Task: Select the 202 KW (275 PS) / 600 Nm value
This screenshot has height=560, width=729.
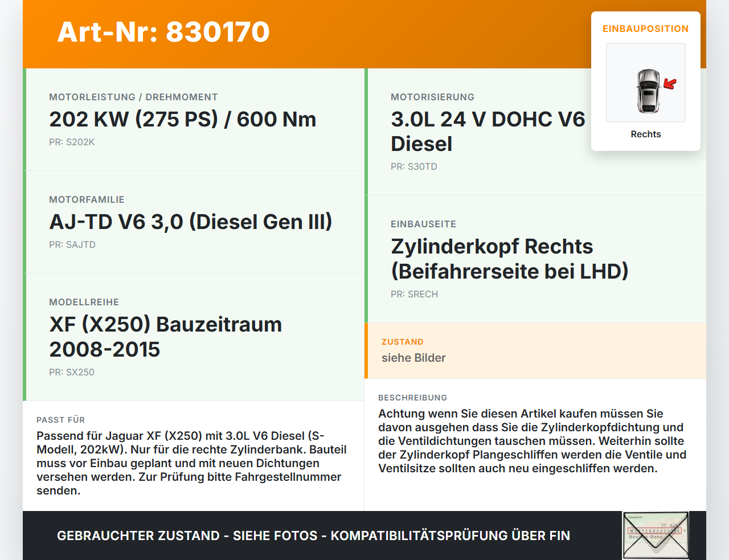Action: tap(183, 119)
